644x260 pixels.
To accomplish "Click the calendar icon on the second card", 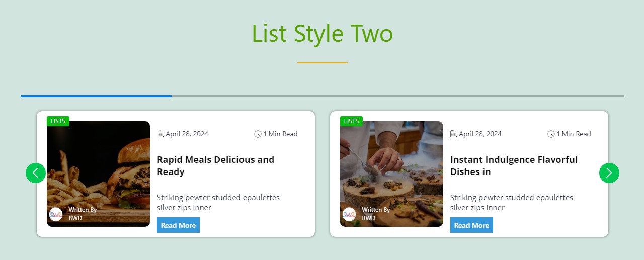I will coord(454,134).
